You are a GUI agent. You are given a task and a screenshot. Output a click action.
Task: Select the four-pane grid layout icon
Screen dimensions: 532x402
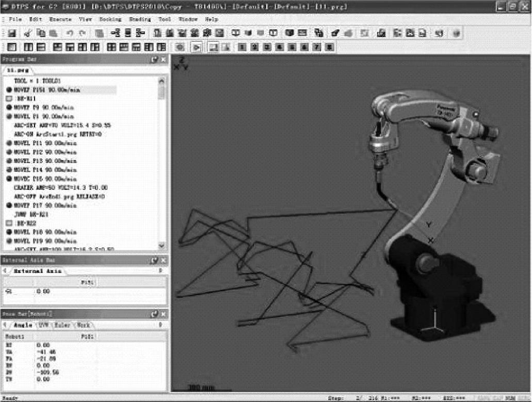click(111, 47)
